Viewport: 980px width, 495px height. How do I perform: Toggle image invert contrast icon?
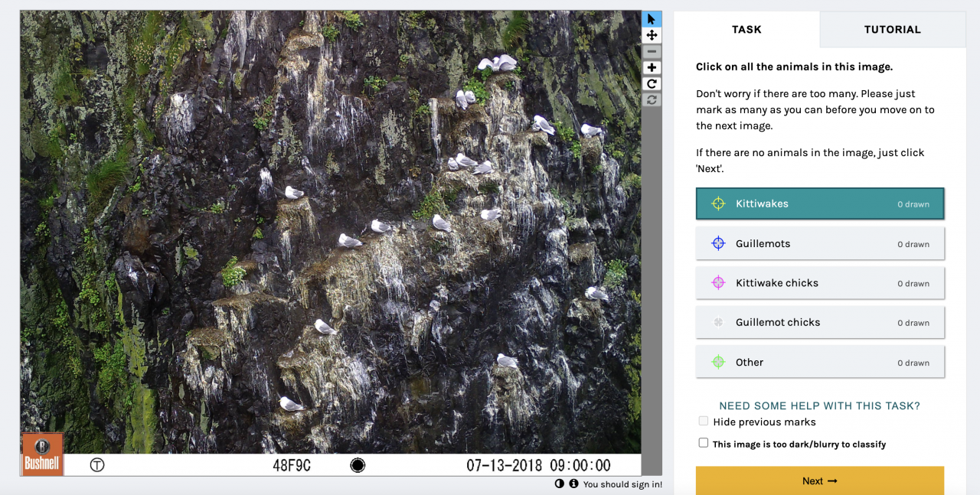tap(559, 484)
